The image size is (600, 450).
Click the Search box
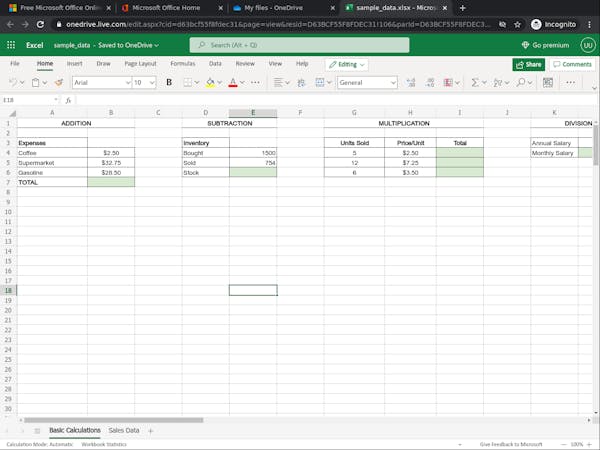[x=299, y=45]
